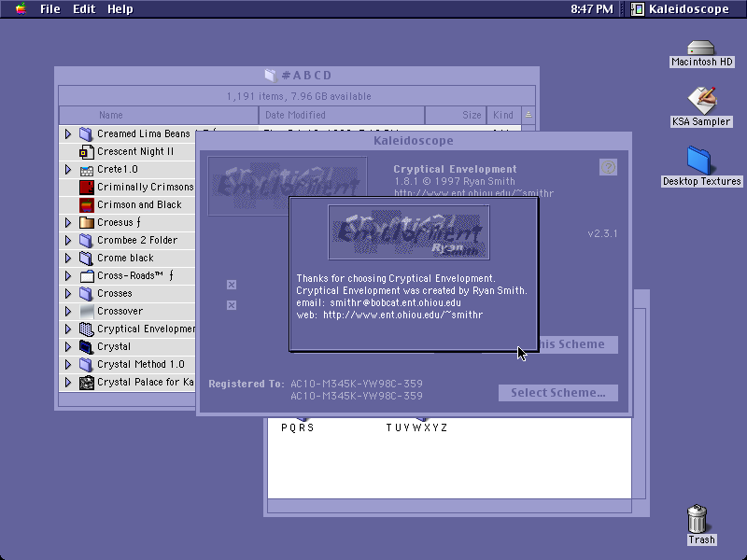
Task: Expand the Crossover disclosure triangle
Action: click(x=68, y=312)
